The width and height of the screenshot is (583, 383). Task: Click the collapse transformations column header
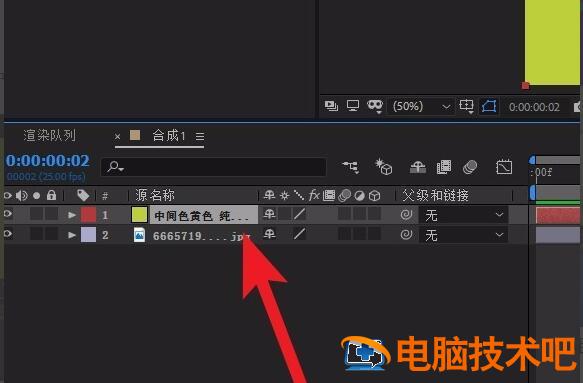pyautogui.click(x=284, y=195)
